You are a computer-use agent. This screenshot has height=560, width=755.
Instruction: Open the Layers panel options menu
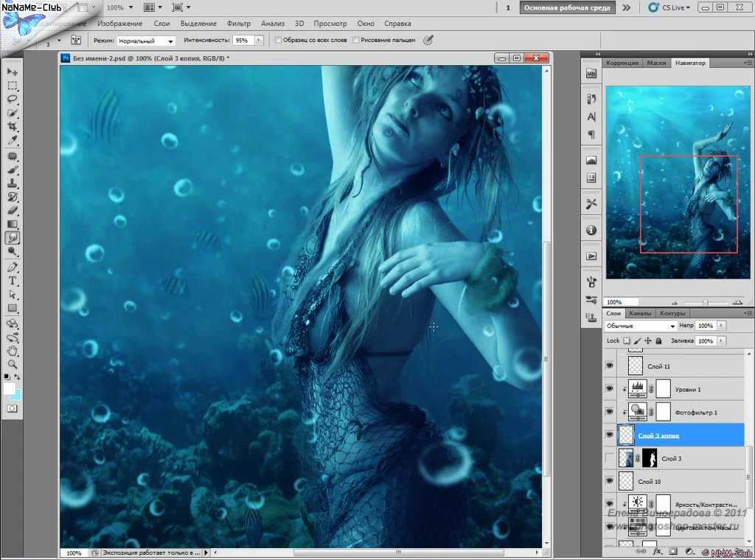coord(748,313)
